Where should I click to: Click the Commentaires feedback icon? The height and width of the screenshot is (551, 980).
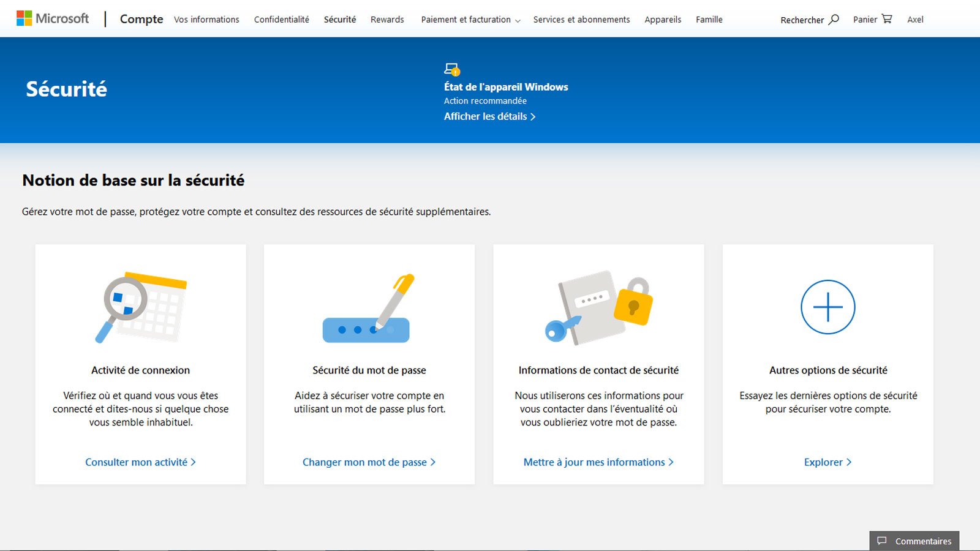pyautogui.click(x=881, y=541)
